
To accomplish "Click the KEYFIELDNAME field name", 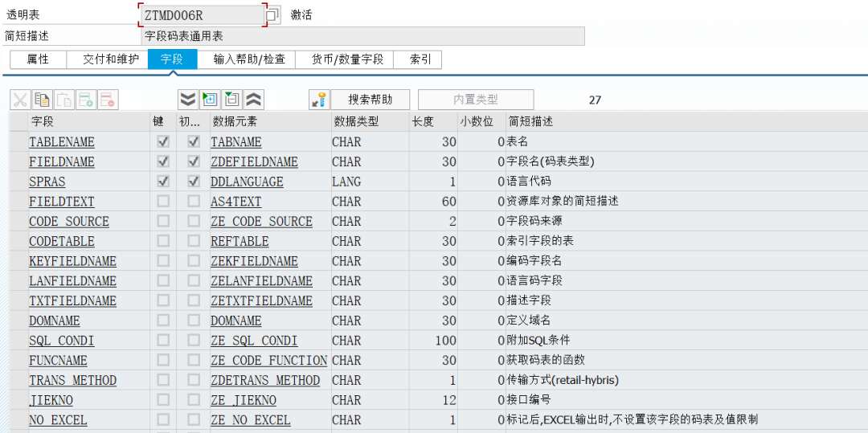I will point(72,261).
